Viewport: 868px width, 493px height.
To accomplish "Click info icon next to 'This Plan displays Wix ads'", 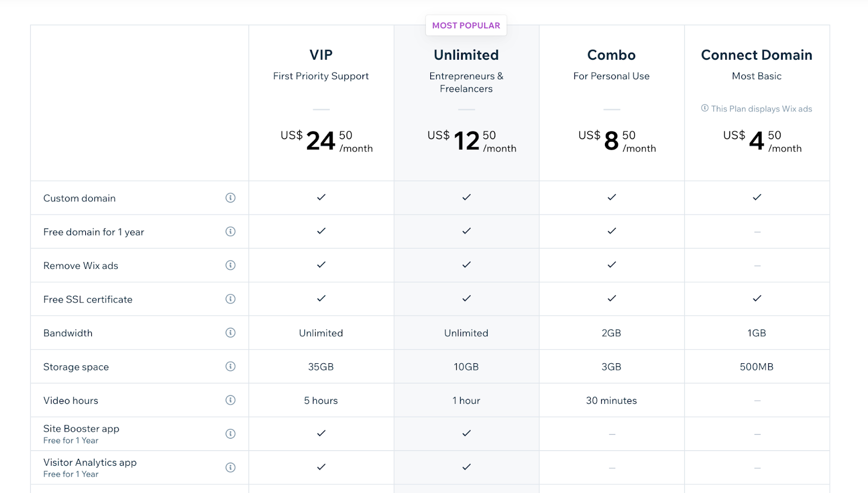I will (705, 108).
